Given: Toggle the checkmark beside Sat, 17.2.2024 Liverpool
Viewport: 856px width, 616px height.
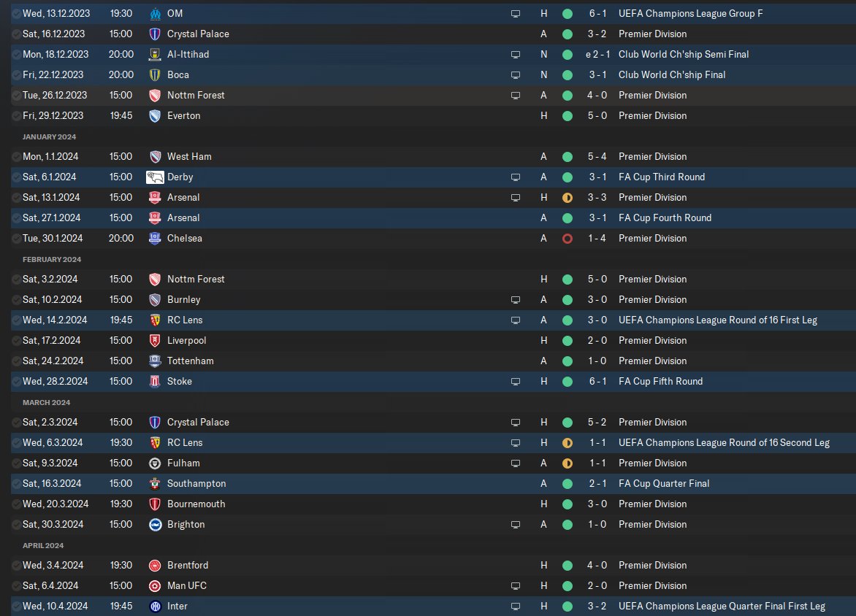Looking at the screenshot, I should click(16, 340).
